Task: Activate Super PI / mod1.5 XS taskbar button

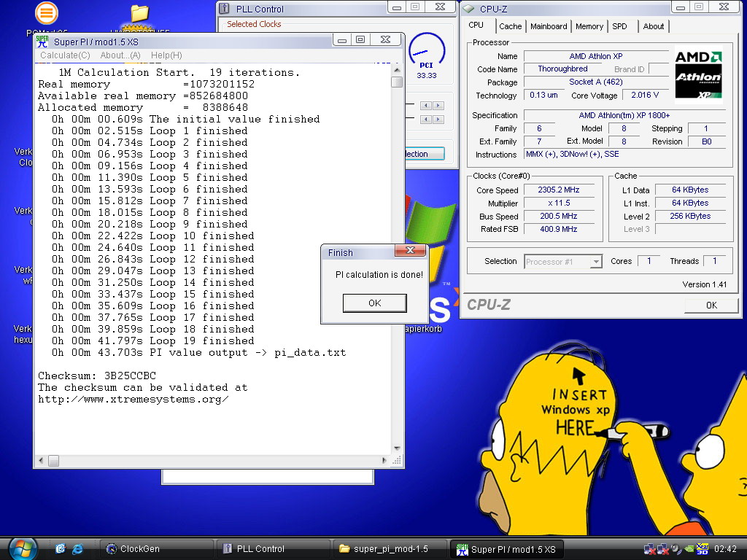Action: 508,549
